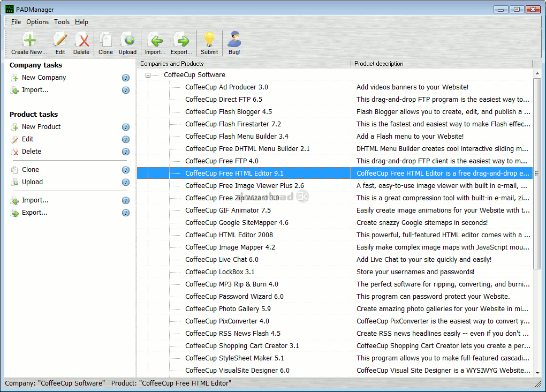Image resolution: width=546 pixels, height=392 pixels.
Task: Click the PADManager app icon in title bar
Action: (10, 9)
